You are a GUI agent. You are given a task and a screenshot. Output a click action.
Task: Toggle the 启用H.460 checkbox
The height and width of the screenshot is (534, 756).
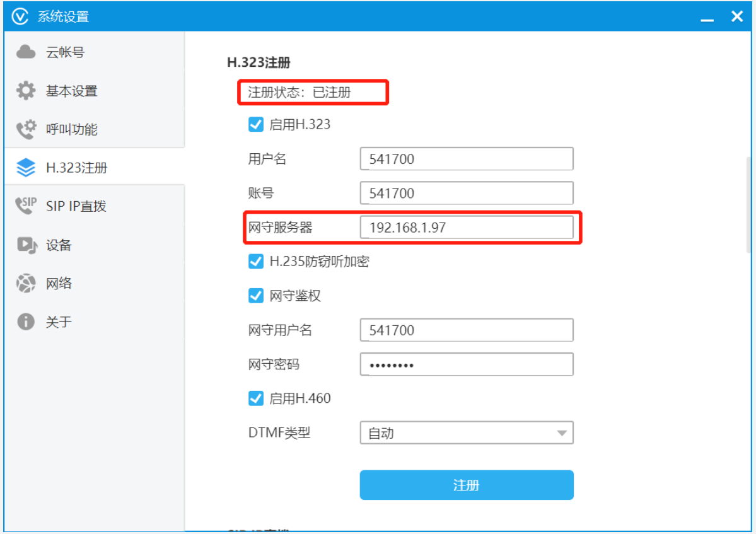(256, 398)
